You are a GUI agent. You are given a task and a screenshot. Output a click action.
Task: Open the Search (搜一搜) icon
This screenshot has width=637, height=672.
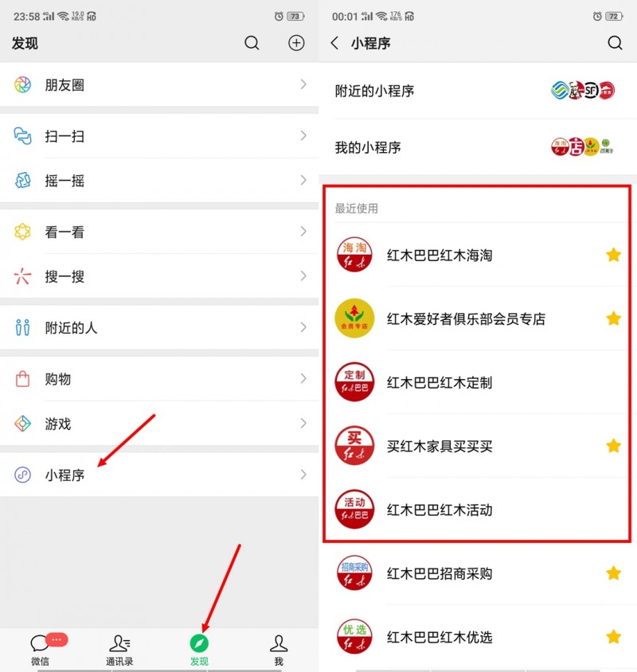tap(23, 276)
